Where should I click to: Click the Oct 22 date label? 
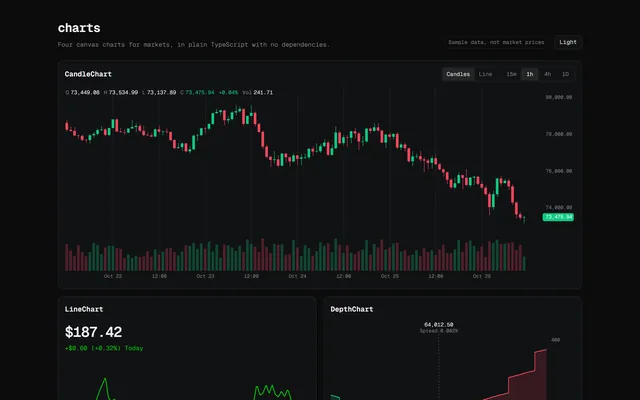pyautogui.click(x=113, y=276)
